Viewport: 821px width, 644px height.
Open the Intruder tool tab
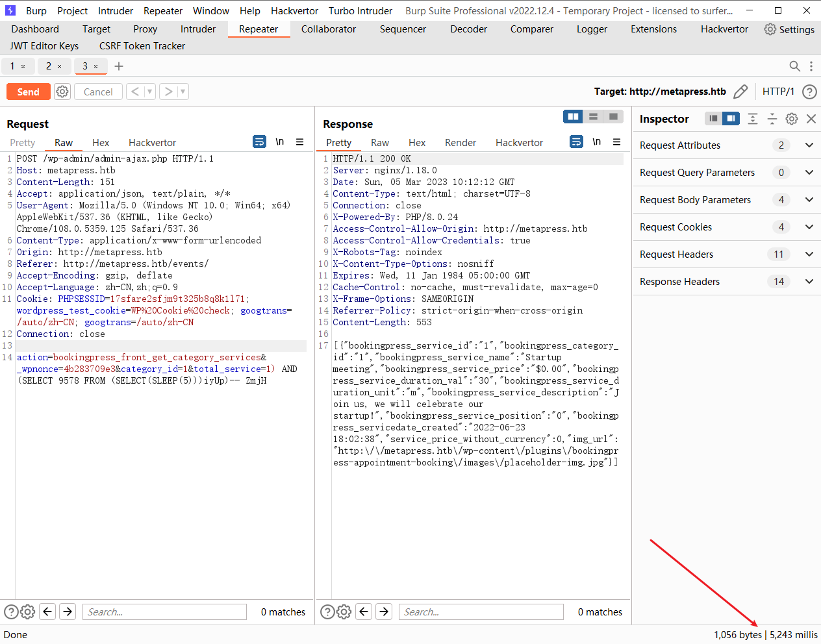pyautogui.click(x=197, y=29)
